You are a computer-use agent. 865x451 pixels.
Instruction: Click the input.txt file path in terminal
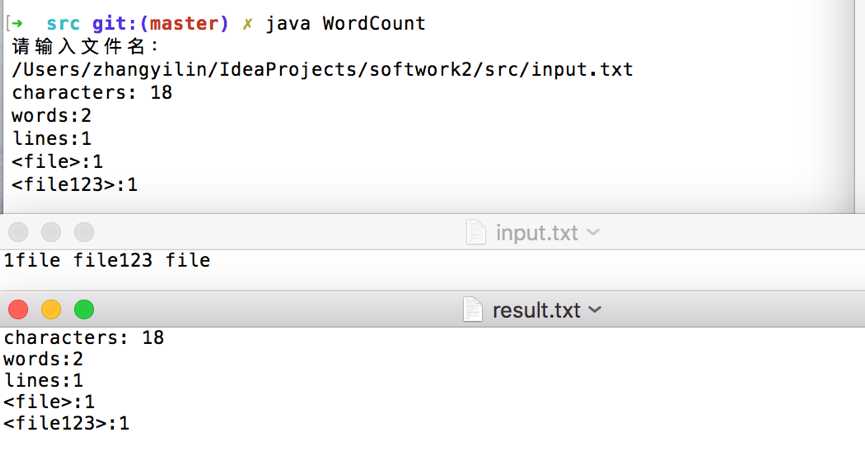322,69
